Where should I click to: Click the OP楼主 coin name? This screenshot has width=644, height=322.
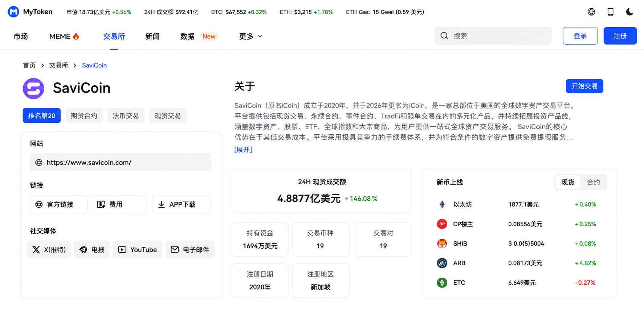point(463,224)
